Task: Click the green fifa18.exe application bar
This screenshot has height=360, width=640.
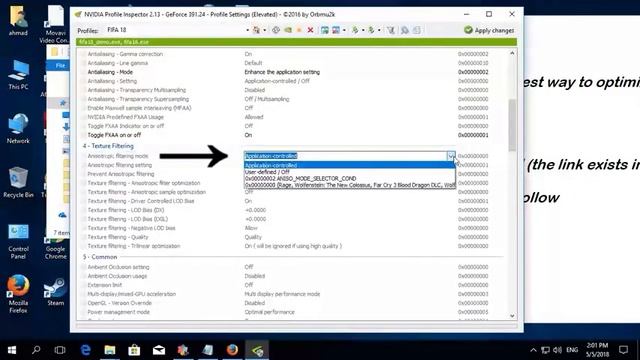Action: click(x=296, y=42)
